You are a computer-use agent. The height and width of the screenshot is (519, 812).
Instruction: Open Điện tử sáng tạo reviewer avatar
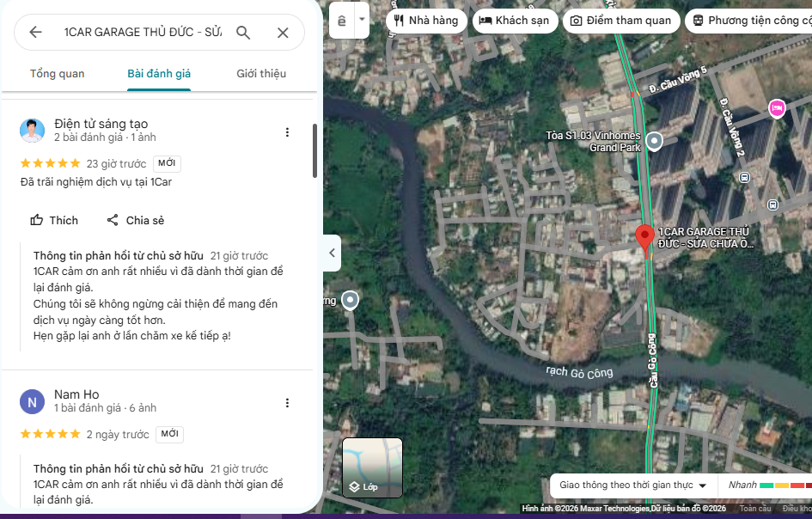point(32,131)
